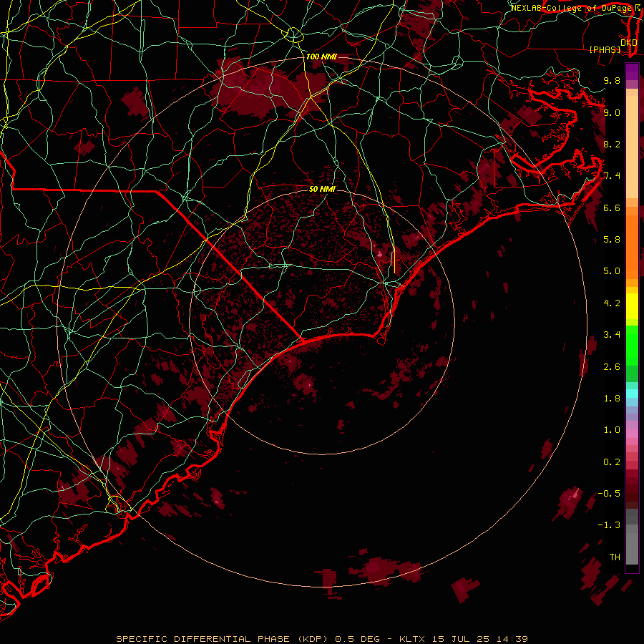
Task: Click the "DKD" label above the legend
Action: [x=629, y=43]
